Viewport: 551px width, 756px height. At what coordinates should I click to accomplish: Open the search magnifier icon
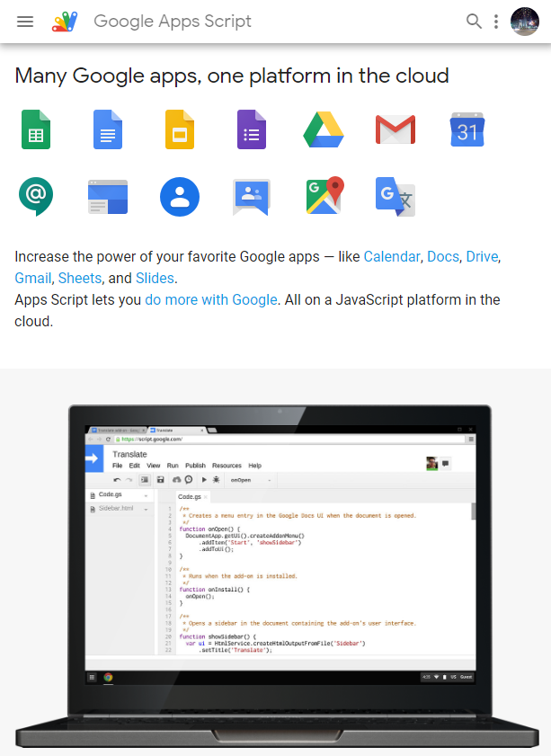[474, 22]
